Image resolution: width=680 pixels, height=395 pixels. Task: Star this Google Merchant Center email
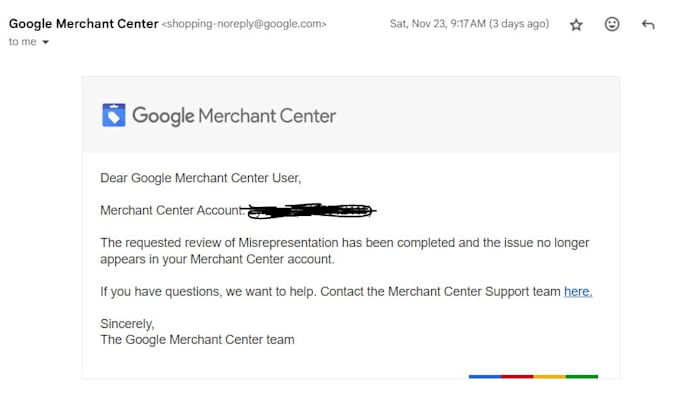pos(576,25)
